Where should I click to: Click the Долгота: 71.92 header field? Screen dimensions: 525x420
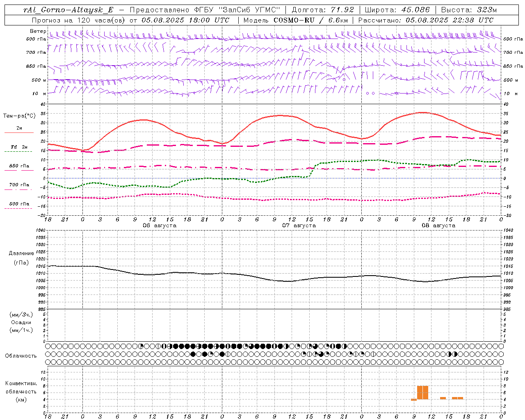322,10
